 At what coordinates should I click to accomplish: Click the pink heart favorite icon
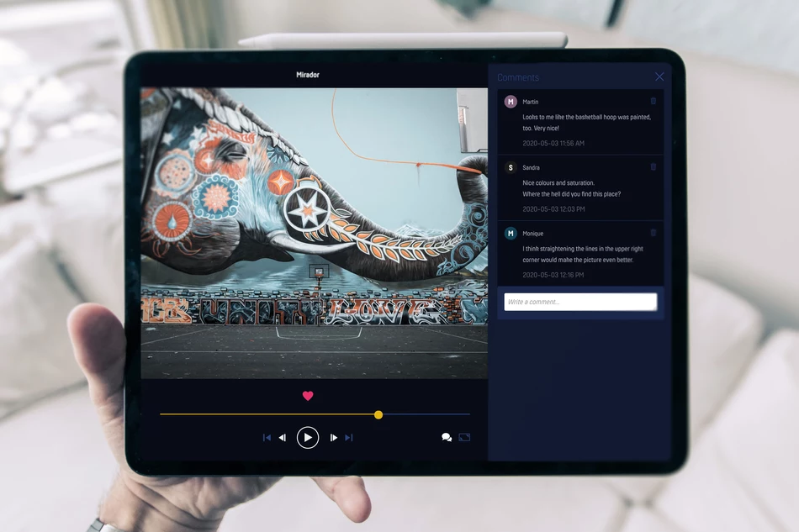click(x=308, y=396)
